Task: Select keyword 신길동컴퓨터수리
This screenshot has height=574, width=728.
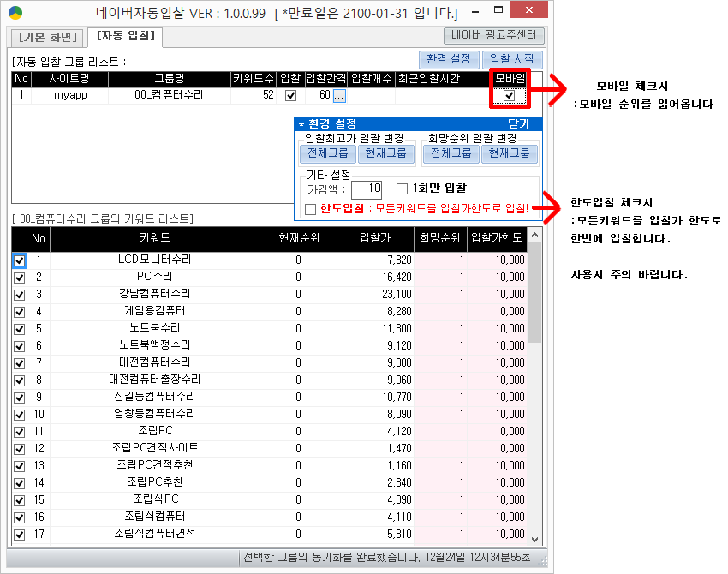Action: click(x=155, y=397)
